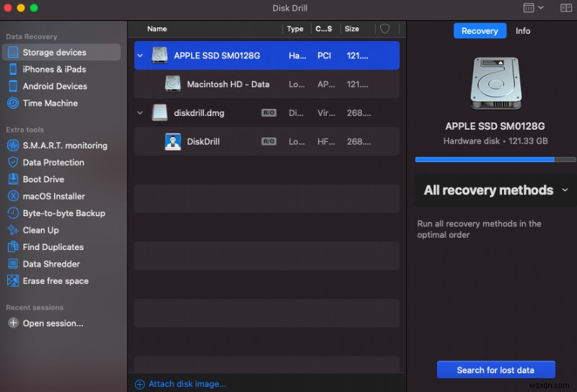Click Open session... in Recent sessions

[53, 324]
